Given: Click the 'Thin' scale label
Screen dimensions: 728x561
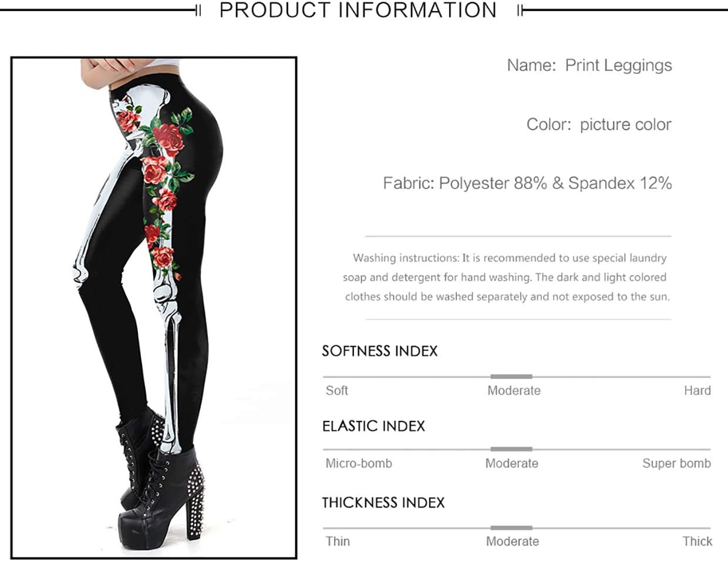Looking at the screenshot, I should coord(338,541).
